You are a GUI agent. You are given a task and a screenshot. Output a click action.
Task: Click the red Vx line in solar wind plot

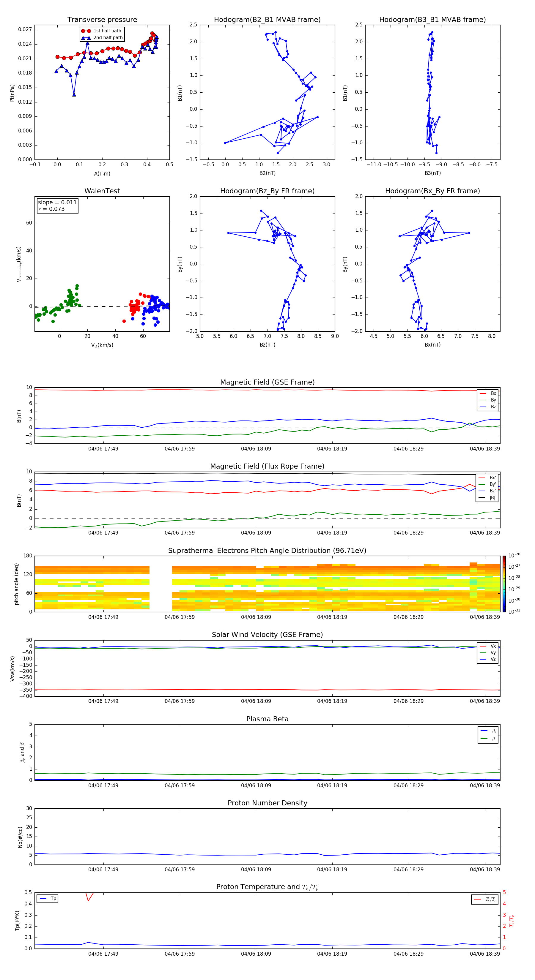point(267,689)
